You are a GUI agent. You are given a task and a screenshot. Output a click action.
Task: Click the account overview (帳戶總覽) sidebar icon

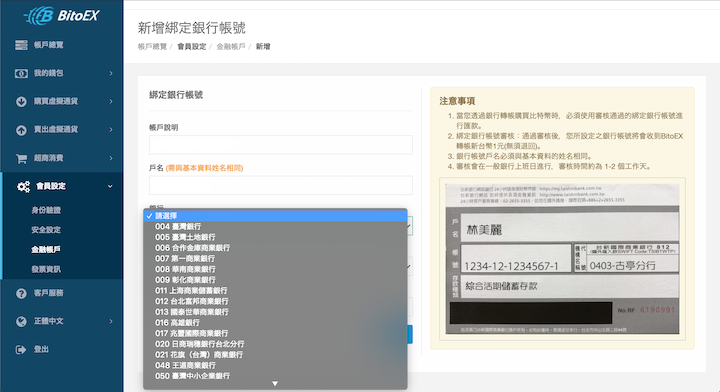coord(21,45)
